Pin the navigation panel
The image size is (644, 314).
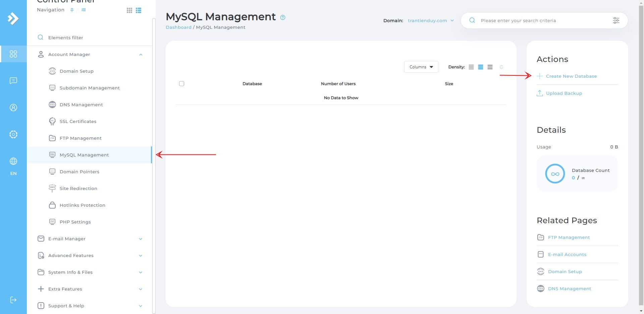tap(72, 10)
